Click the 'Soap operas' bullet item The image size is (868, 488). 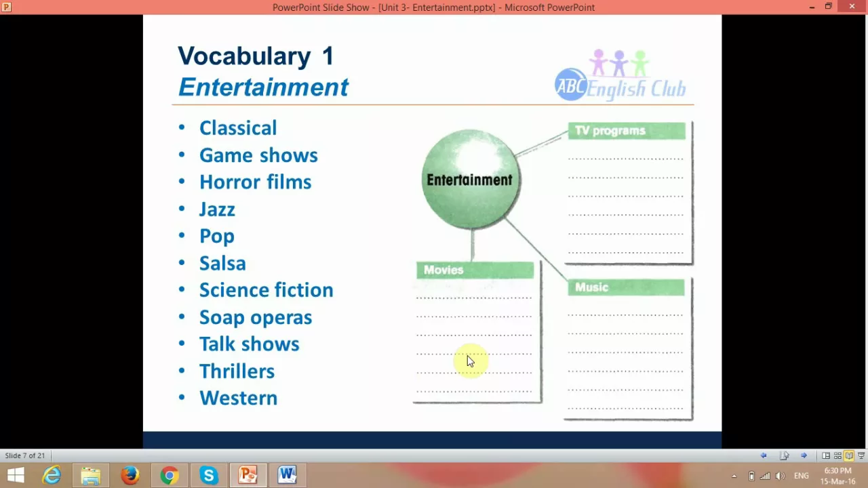click(x=256, y=317)
